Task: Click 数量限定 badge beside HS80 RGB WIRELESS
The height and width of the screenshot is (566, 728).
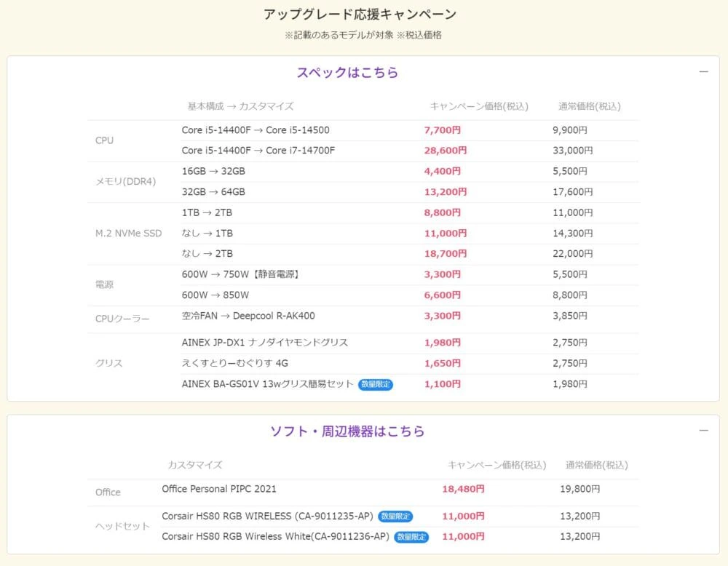Action: (x=395, y=517)
